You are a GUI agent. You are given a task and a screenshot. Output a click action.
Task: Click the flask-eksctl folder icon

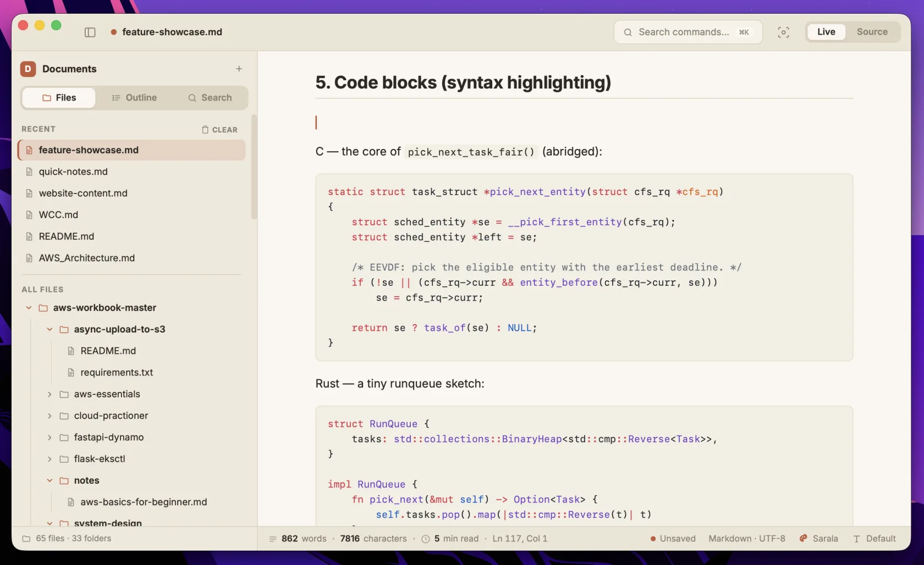coord(64,459)
